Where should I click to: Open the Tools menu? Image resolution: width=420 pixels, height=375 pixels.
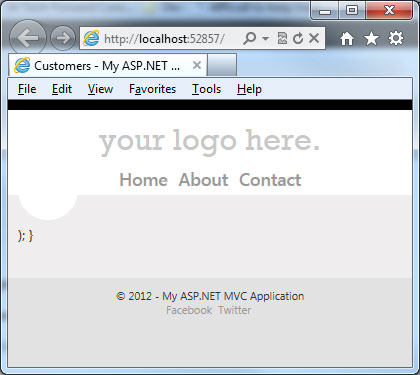pyautogui.click(x=206, y=89)
